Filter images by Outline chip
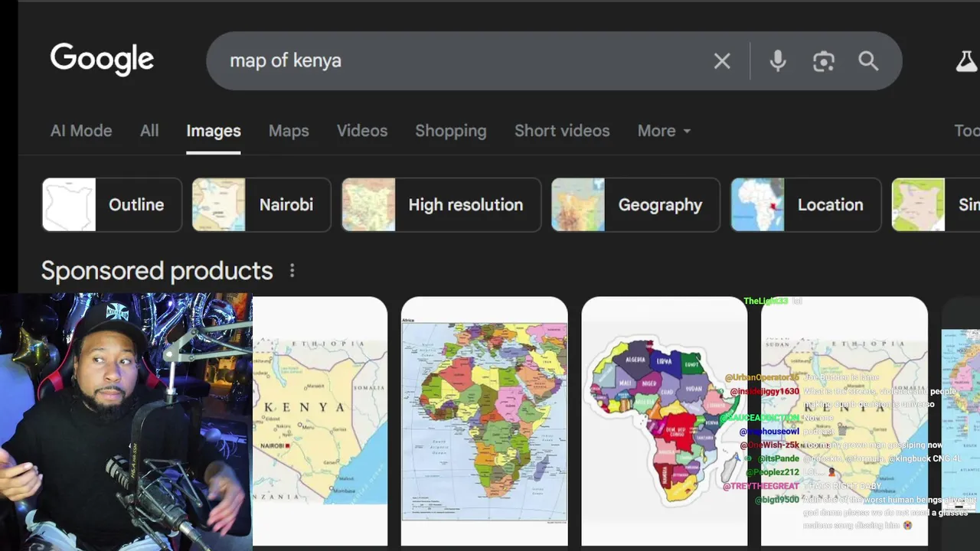 pyautogui.click(x=112, y=205)
